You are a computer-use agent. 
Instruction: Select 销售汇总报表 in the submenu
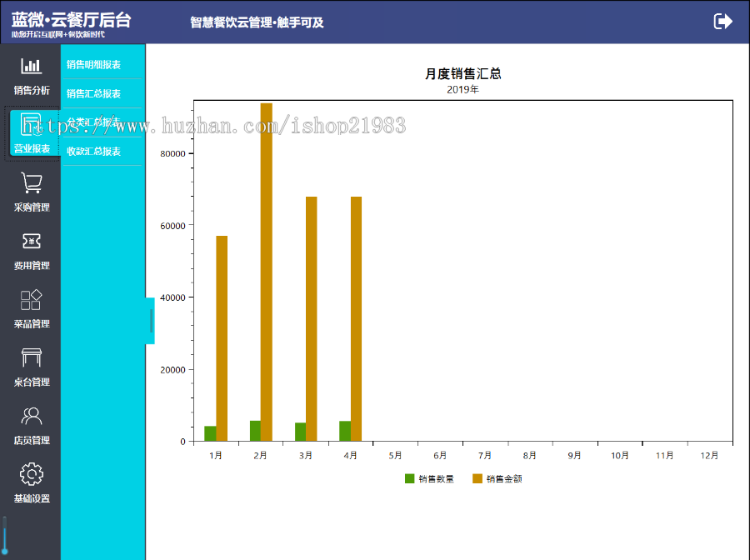pos(94,94)
